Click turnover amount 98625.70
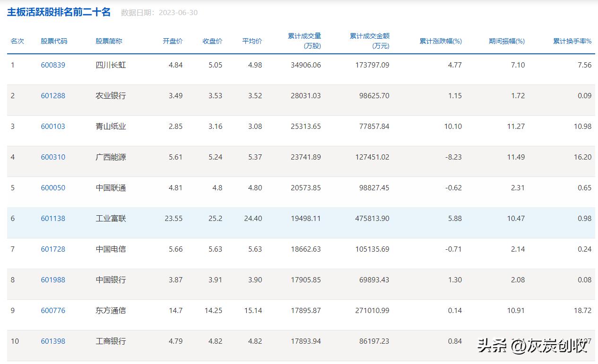The image size is (598, 364). 374,96
